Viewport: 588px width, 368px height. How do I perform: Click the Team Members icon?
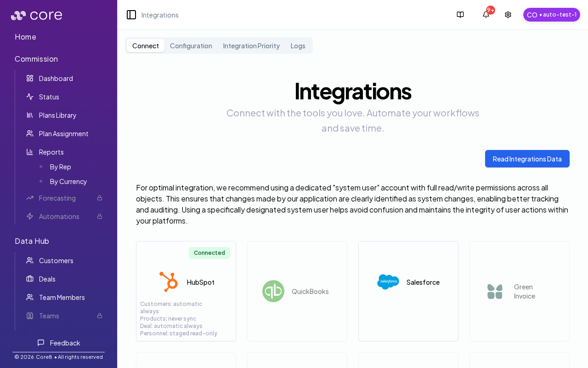30,297
